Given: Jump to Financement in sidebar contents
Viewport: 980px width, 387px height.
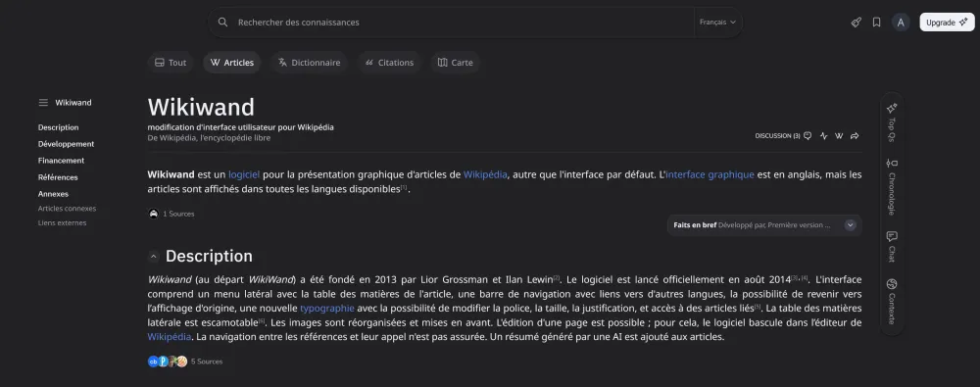Looking at the screenshot, I should (x=61, y=161).
